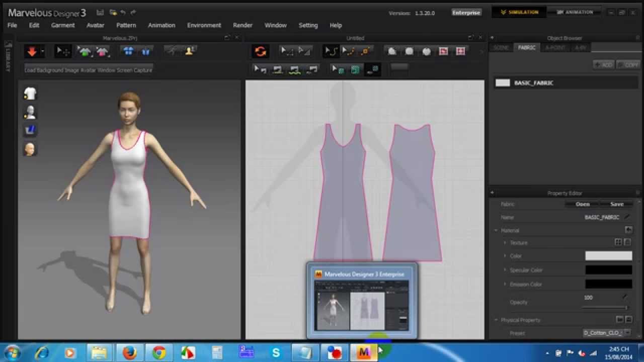Select the fourth sewing tool icon
644x362 pixels.
(x=313, y=70)
